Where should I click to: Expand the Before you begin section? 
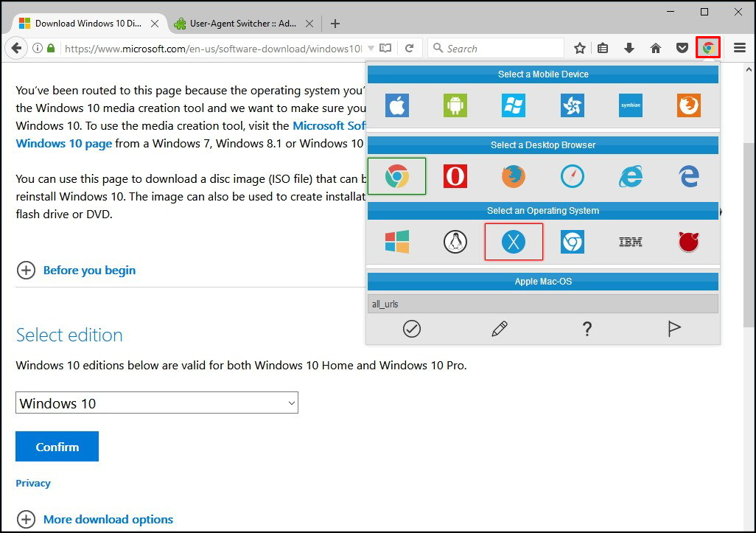[76, 270]
